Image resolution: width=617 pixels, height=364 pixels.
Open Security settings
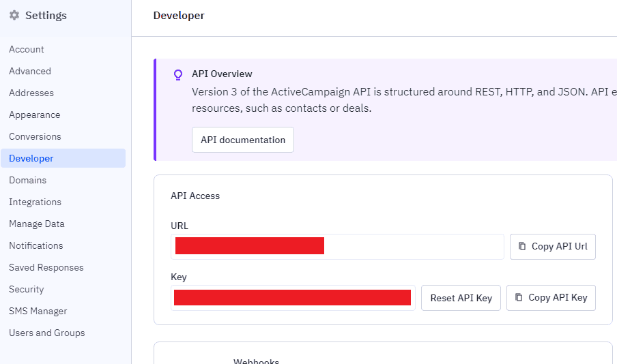point(27,289)
